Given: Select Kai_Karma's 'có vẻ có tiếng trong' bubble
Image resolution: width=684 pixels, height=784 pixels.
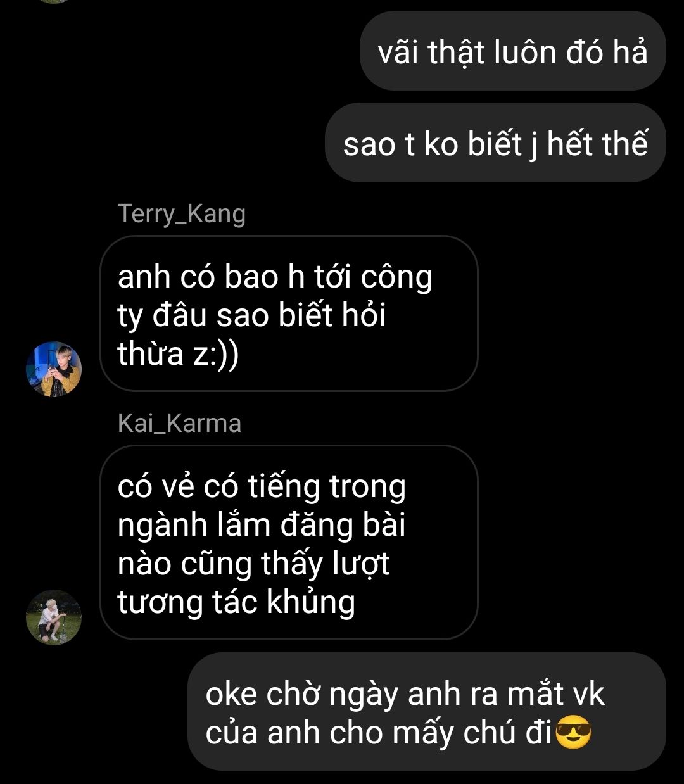Looking at the screenshot, I should click(x=289, y=543).
